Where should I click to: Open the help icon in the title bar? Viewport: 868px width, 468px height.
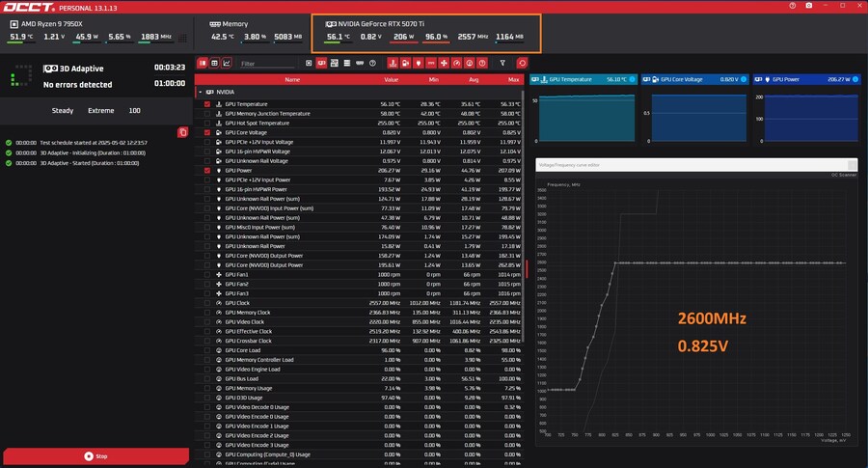pyautogui.click(x=793, y=6)
